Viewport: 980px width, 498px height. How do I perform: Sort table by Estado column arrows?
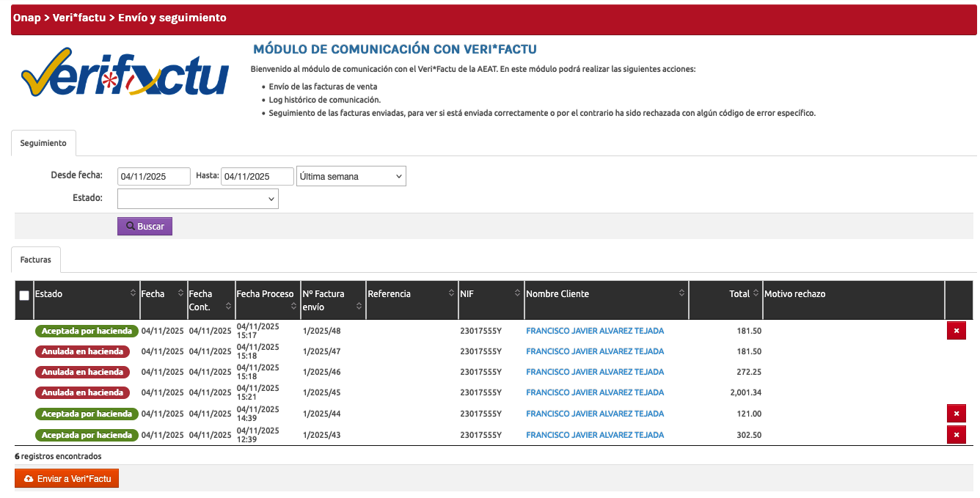tap(133, 293)
